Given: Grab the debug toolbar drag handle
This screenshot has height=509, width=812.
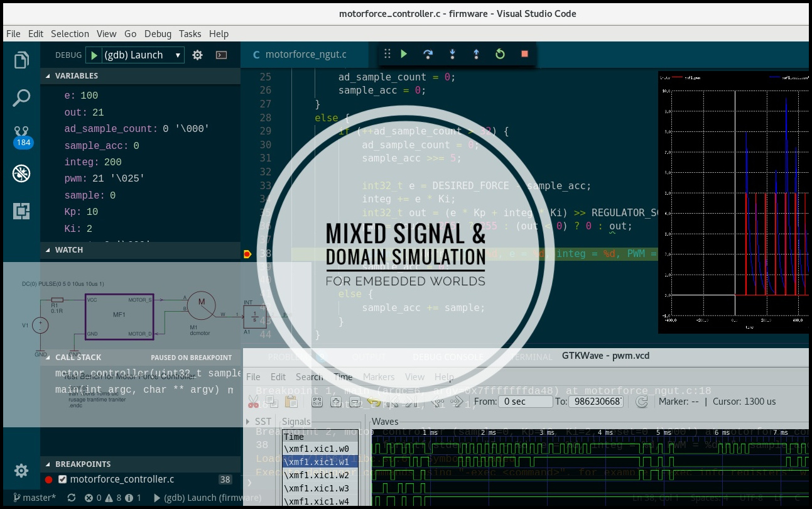Looking at the screenshot, I should click(x=387, y=54).
